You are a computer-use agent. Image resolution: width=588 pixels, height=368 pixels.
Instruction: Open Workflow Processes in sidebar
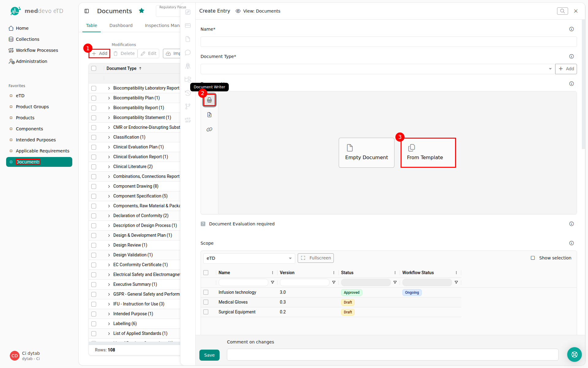pos(37,50)
